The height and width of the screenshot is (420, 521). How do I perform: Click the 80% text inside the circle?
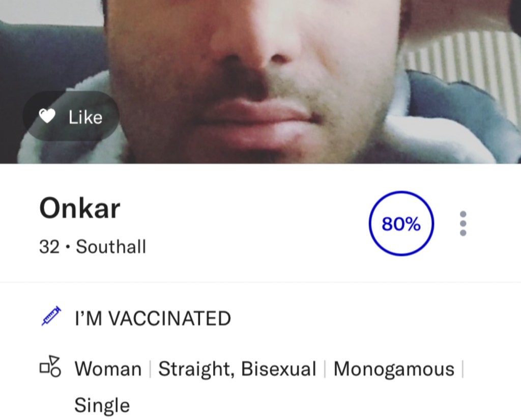pos(401,224)
